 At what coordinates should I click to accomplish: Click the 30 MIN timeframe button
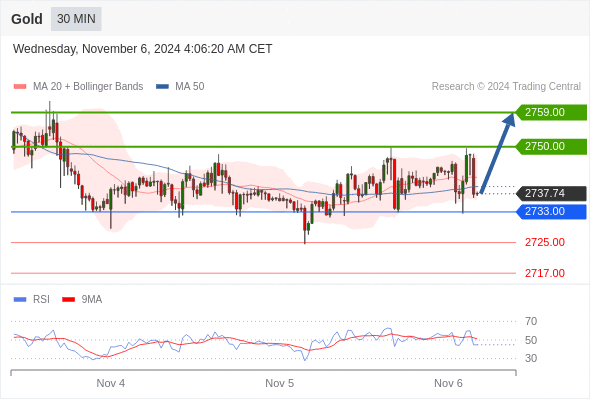(76, 19)
